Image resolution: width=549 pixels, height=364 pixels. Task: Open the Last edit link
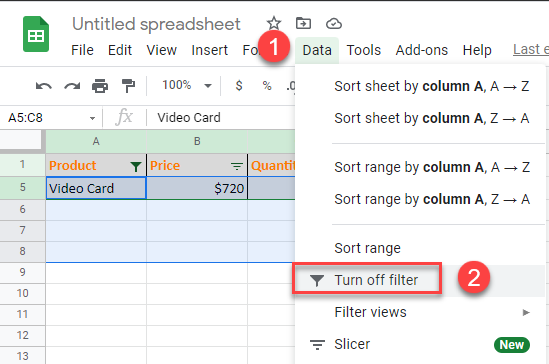(x=531, y=50)
